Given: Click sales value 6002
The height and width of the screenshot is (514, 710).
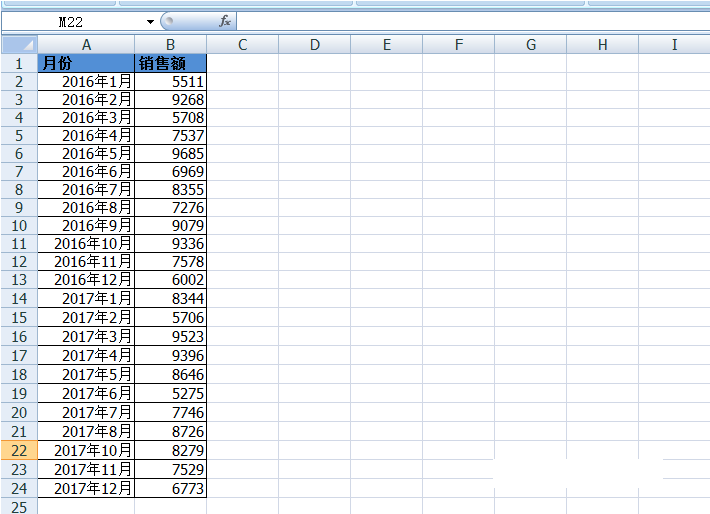Looking at the screenshot, I should click(x=170, y=279).
